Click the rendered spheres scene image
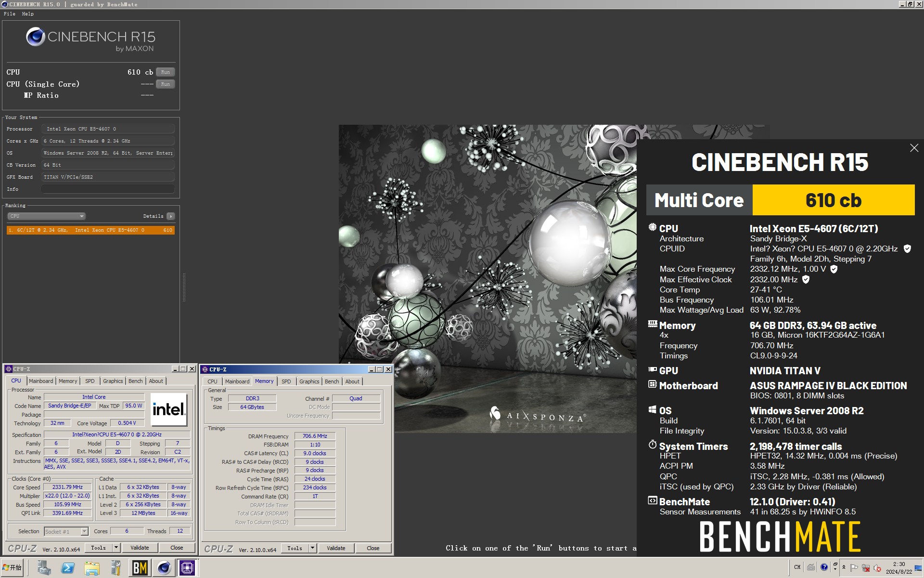Screen dimensions: 924x578 tap(488, 278)
